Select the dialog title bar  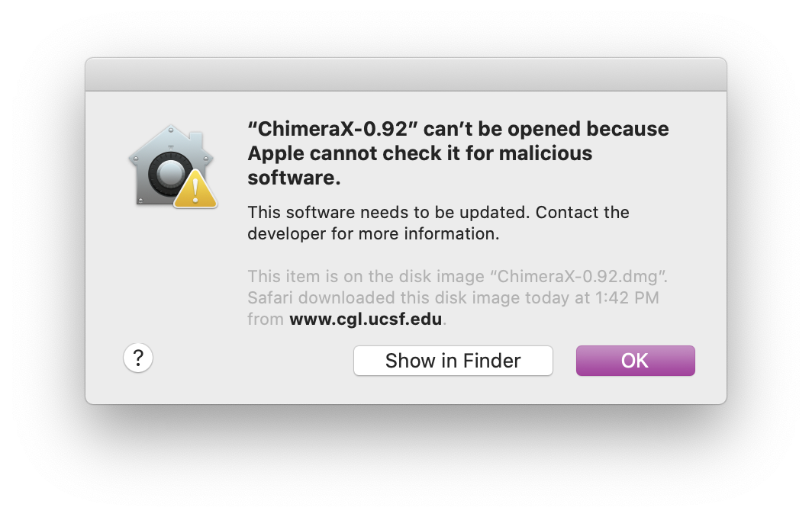click(406, 73)
